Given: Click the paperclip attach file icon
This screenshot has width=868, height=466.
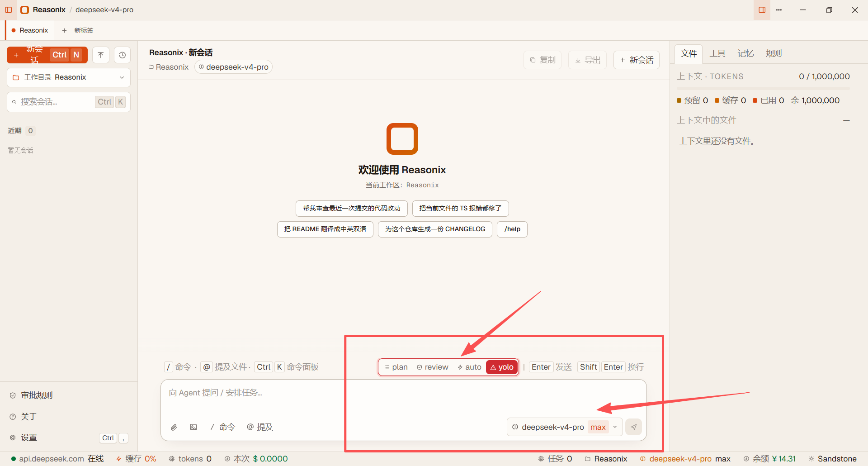Looking at the screenshot, I should click(x=174, y=427).
